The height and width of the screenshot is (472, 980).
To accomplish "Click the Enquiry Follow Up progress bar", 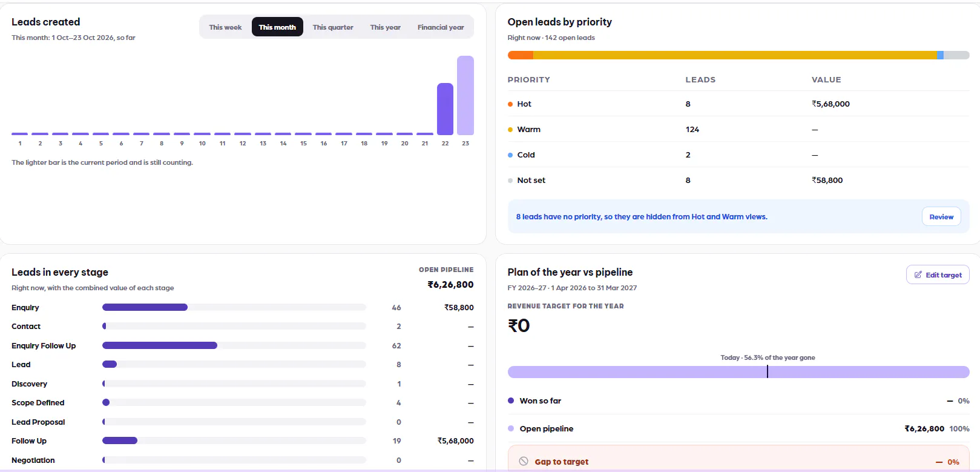I will pos(234,345).
